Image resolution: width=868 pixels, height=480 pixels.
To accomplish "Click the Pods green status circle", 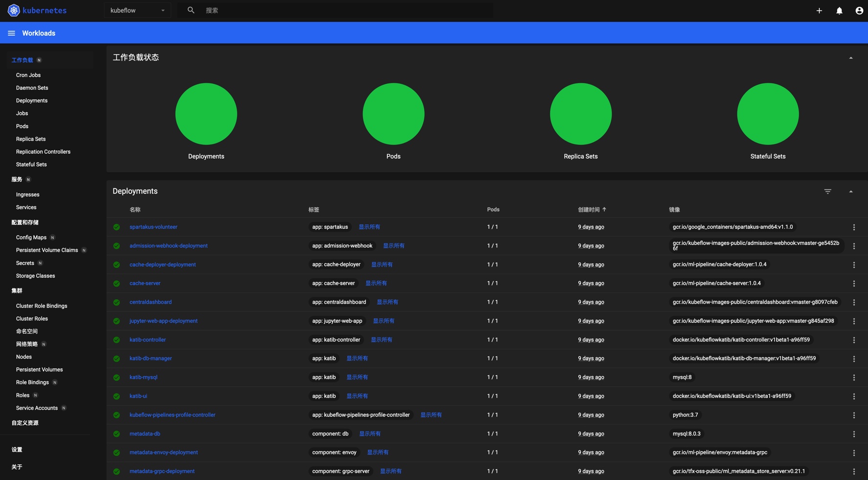I will click(393, 114).
